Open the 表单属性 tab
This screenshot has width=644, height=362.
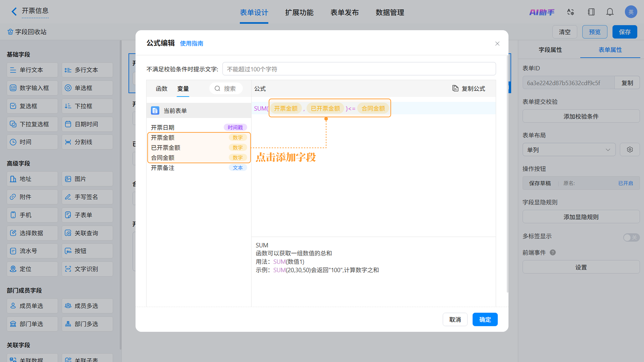click(610, 50)
